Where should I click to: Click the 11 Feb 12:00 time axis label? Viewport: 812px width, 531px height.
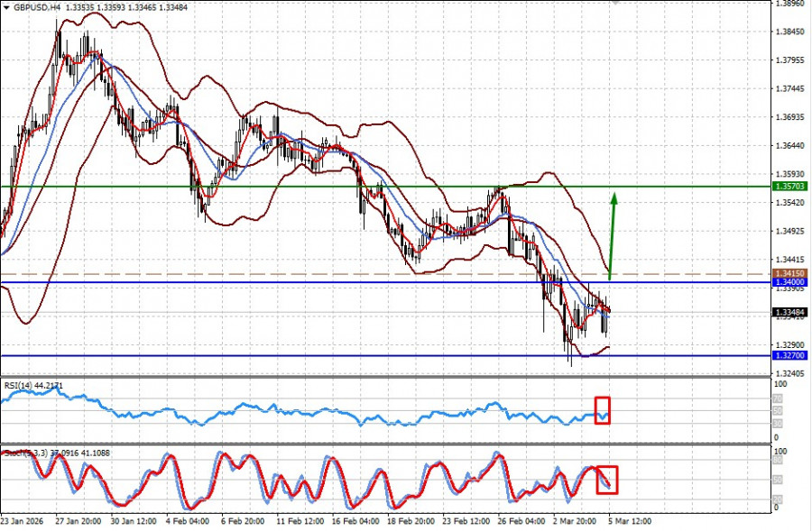click(300, 521)
